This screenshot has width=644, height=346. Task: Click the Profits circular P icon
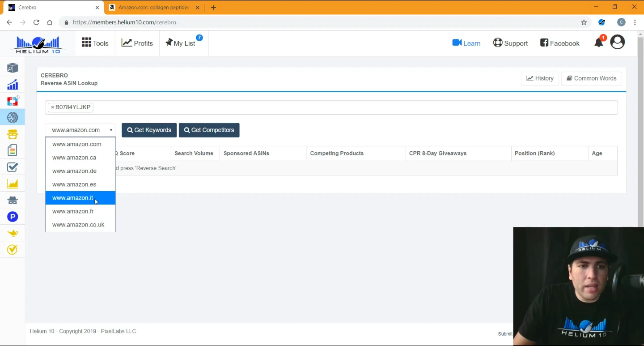point(12,217)
